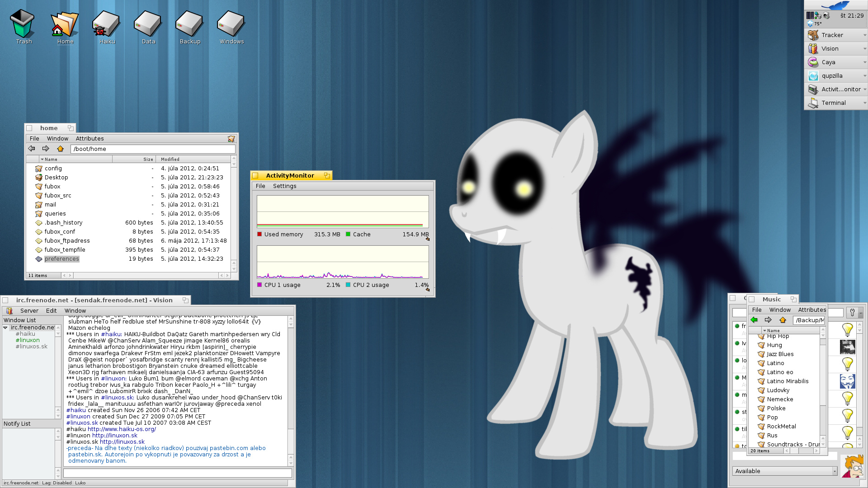Open the Available status dropdown in Caya
The height and width of the screenshot is (488, 868).
tap(785, 471)
